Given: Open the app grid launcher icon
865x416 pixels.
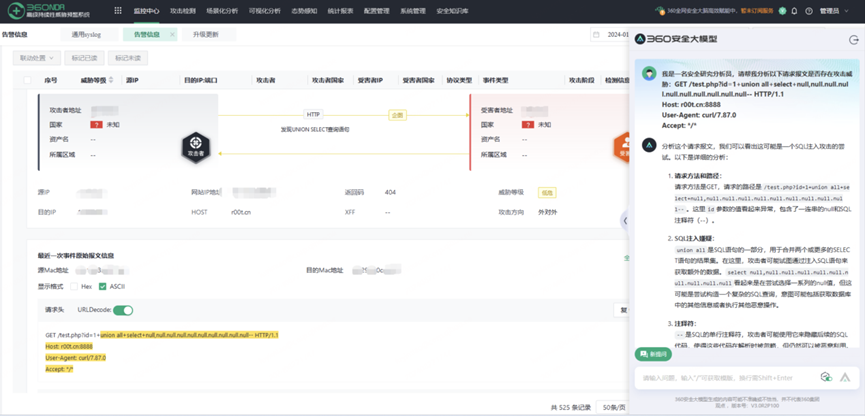Looking at the screenshot, I should [x=118, y=11].
